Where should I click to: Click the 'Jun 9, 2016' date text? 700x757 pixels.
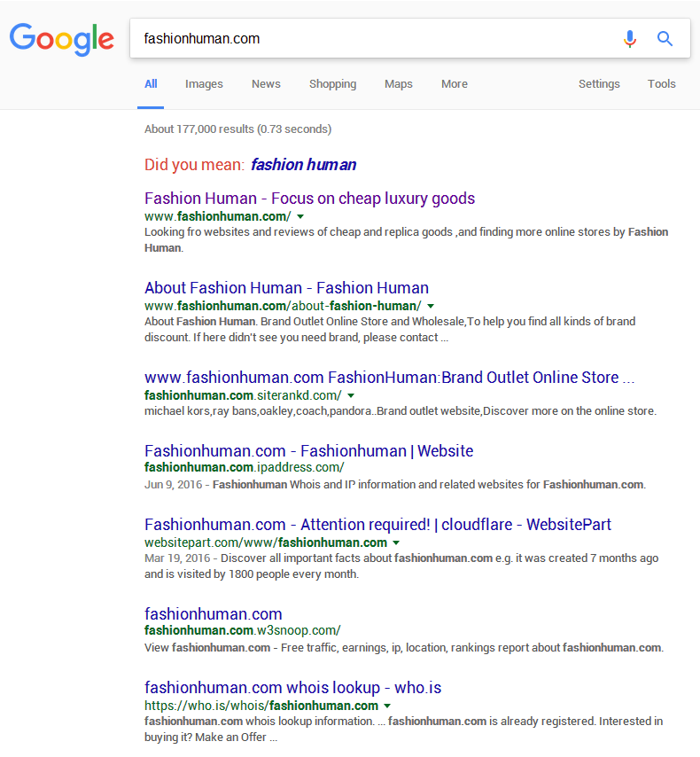tap(173, 485)
